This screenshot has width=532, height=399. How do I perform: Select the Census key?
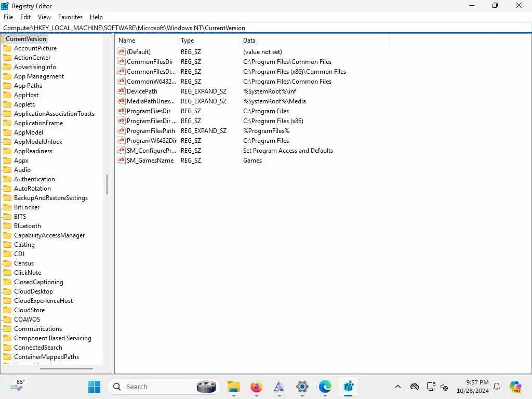click(24, 263)
